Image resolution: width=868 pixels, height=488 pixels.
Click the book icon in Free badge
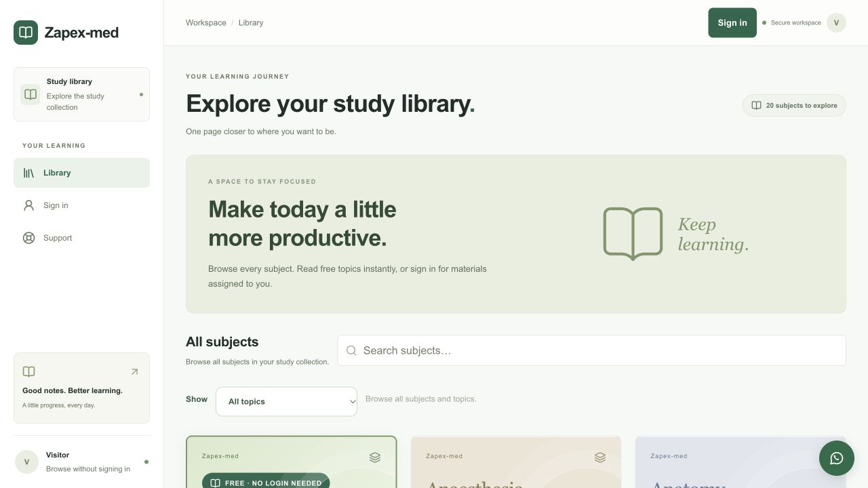pos(215,483)
